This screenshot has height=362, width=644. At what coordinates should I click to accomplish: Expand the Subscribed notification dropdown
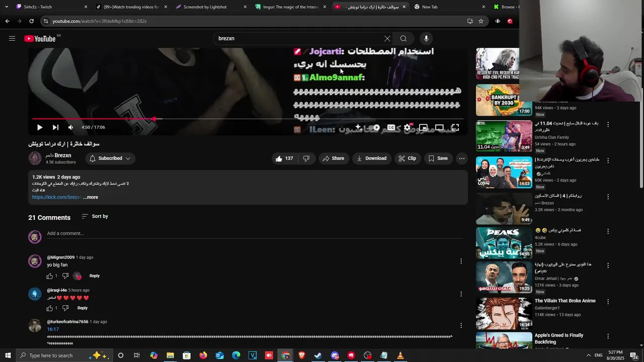pyautogui.click(x=110, y=158)
